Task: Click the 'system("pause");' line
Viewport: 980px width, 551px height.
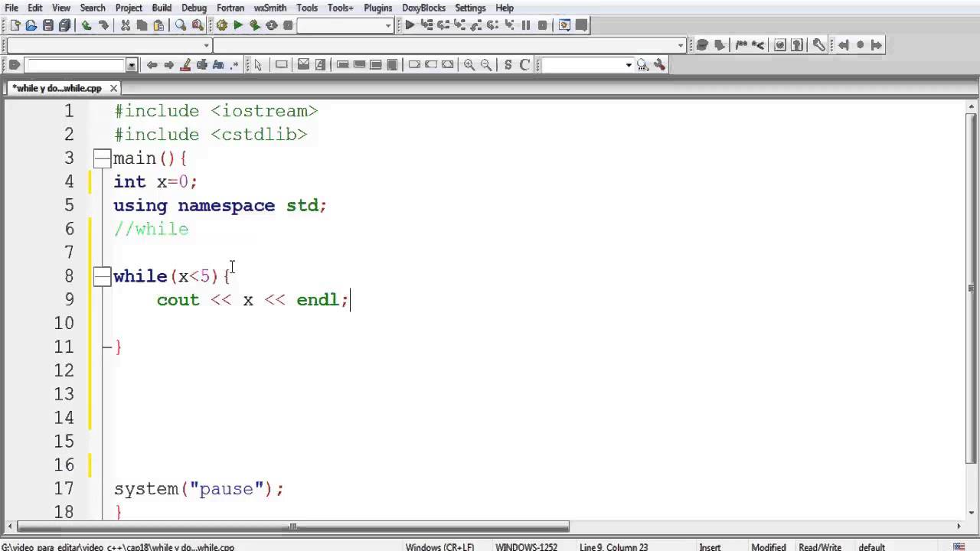Action: [x=199, y=488]
